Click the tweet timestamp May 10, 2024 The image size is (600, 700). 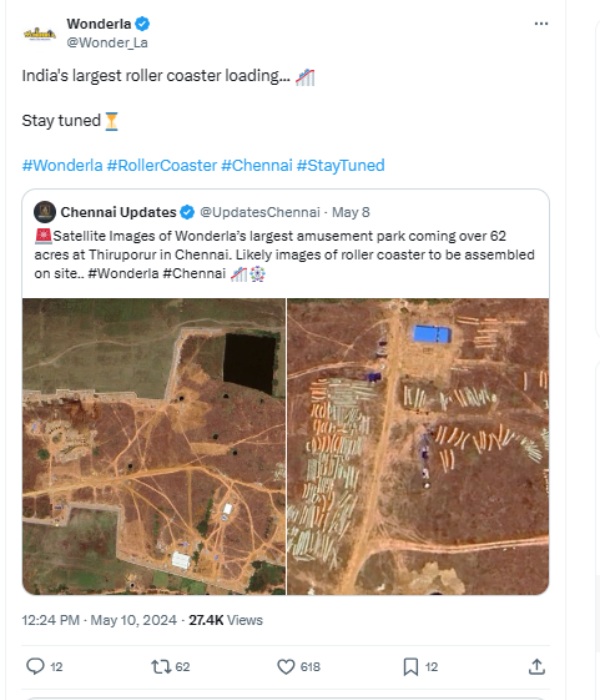(135, 620)
